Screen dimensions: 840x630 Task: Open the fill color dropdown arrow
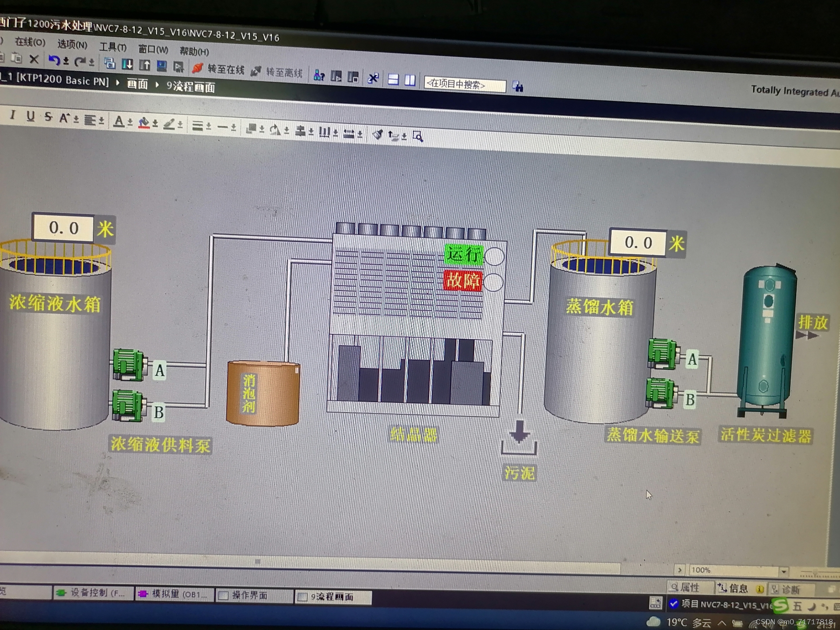click(155, 124)
